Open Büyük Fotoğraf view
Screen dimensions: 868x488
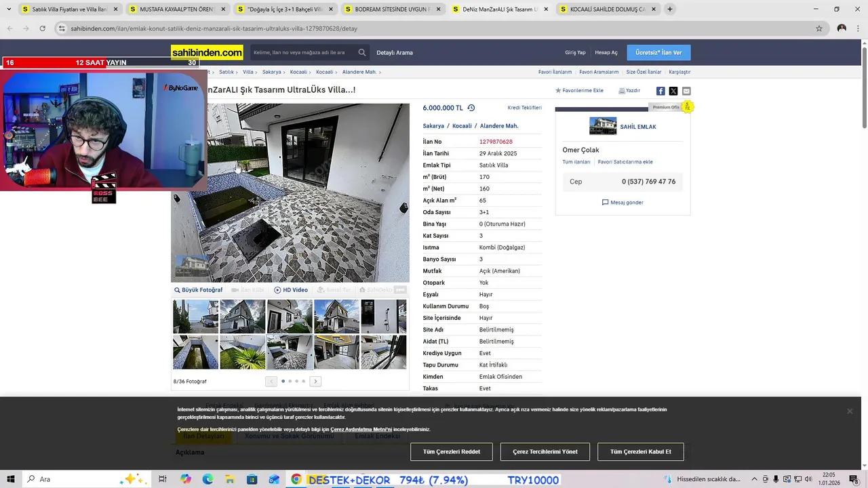tap(198, 289)
